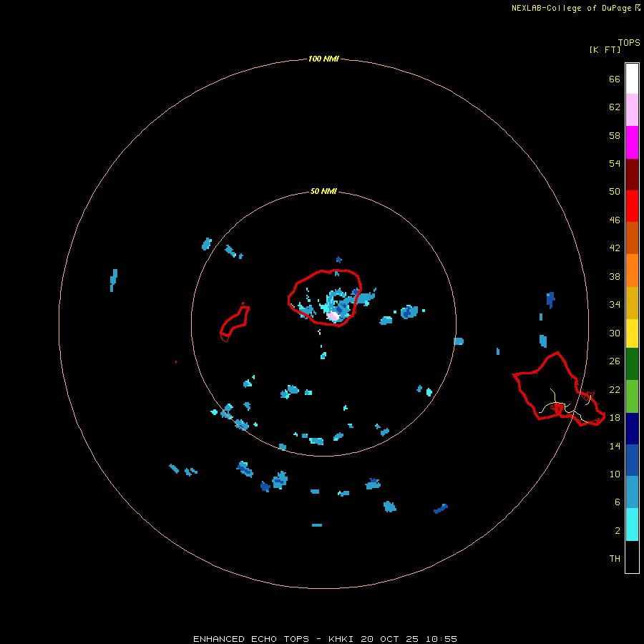Click the 62 legend value label

[x=615, y=107]
